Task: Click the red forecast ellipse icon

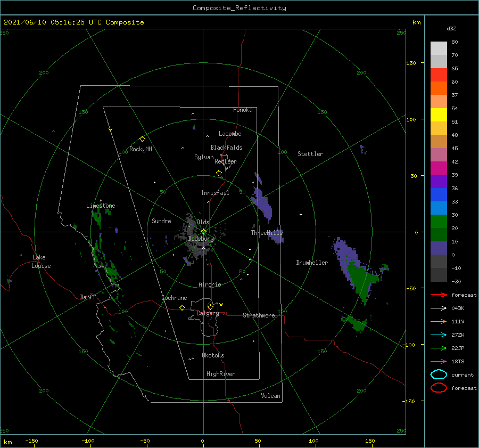Action: click(x=439, y=388)
